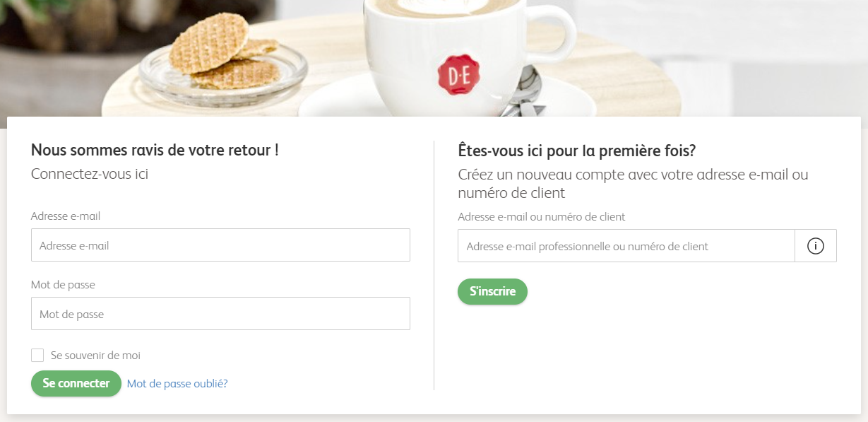Click the info icon beside registration field

(x=816, y=246)
